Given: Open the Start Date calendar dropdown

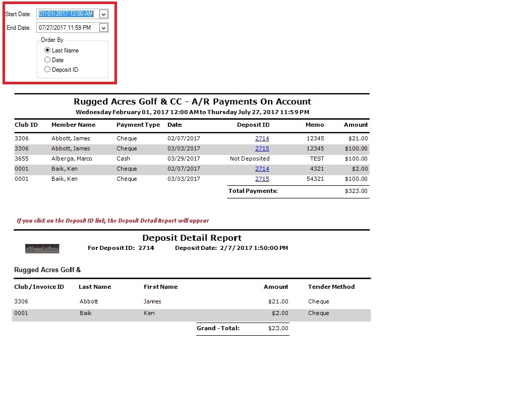Looking at the screenshot, I should (103, 14).
